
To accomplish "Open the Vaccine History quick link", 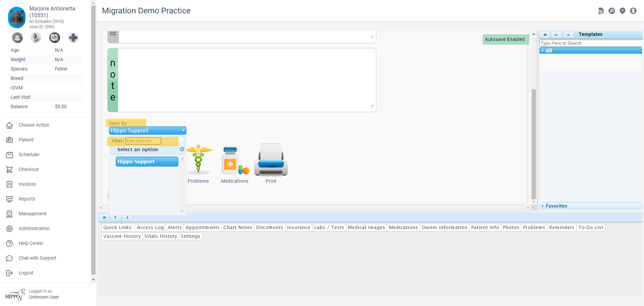I will pyautogui.click(x=122, y=236).
